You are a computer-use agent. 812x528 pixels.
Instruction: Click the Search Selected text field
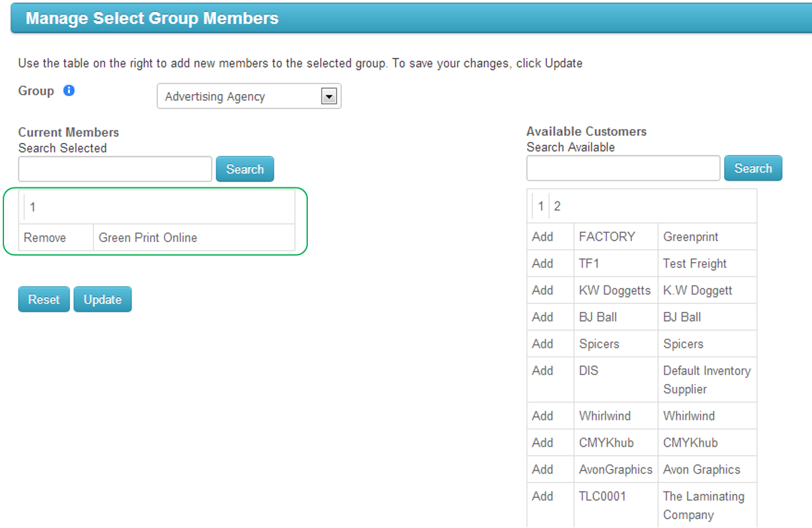[115, 169]
